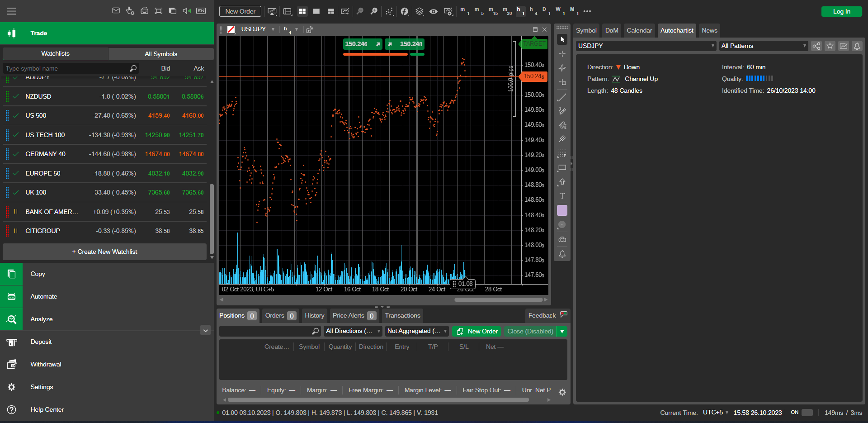
Task: Switch to the Calendar tab
Action: (x=639, y=30)
